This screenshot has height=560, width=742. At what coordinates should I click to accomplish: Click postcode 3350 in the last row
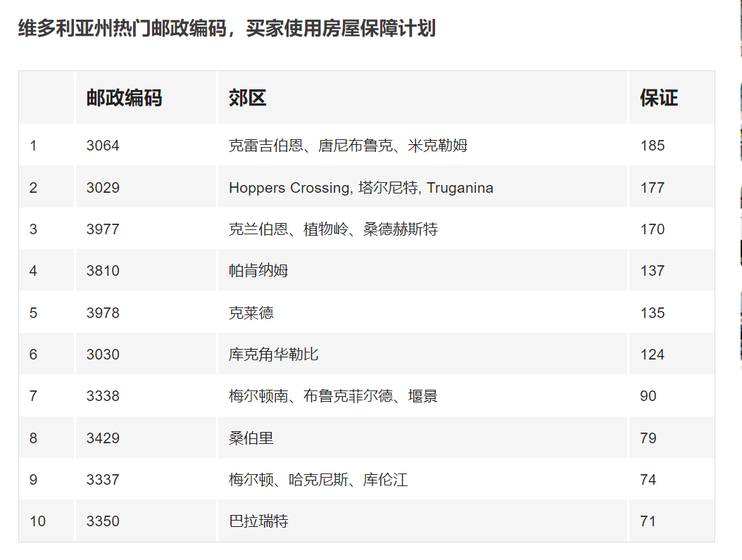[x=103, y=521]
